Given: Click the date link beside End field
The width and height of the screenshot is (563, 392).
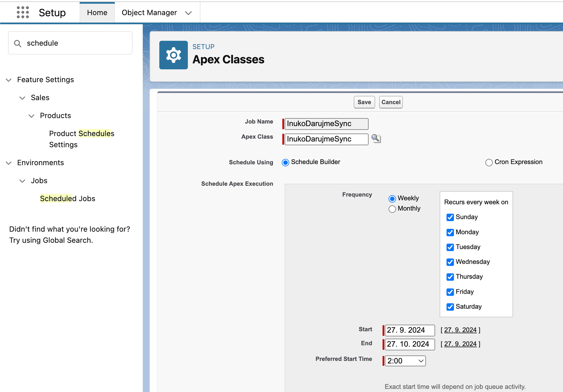Looking at the screenshot, I should (460, 344).
